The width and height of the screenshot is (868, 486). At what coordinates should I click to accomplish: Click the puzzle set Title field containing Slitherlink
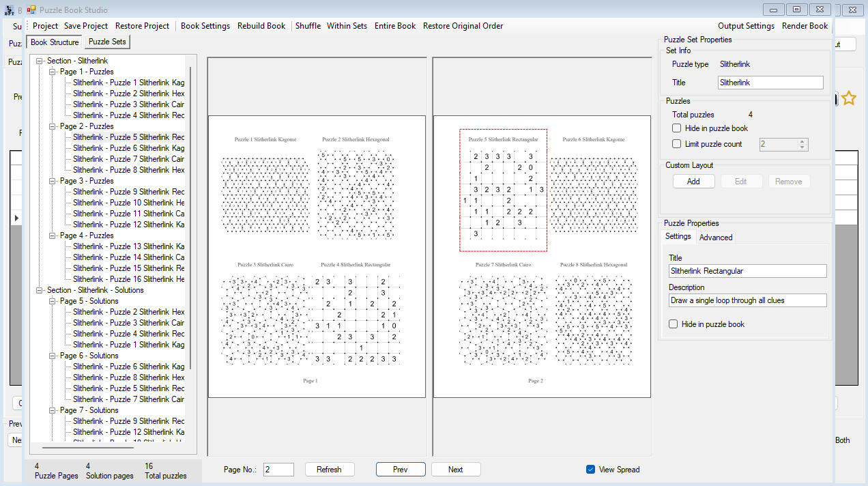point(770,83)
